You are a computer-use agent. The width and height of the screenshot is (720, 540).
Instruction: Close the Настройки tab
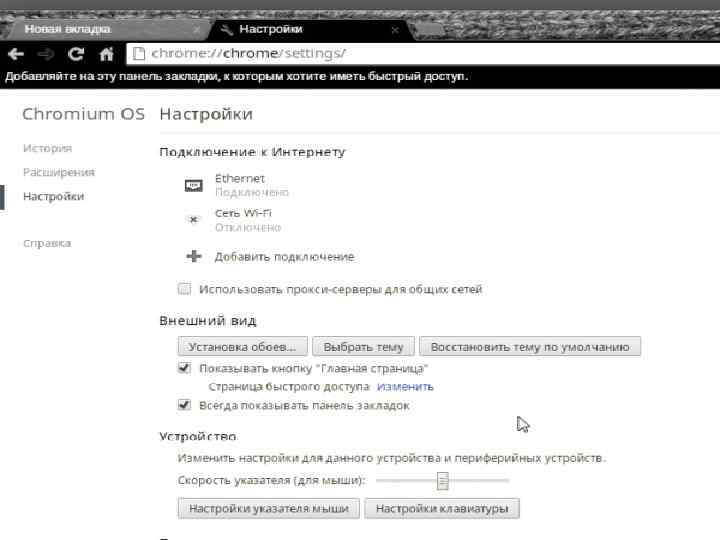pos(395,30)
